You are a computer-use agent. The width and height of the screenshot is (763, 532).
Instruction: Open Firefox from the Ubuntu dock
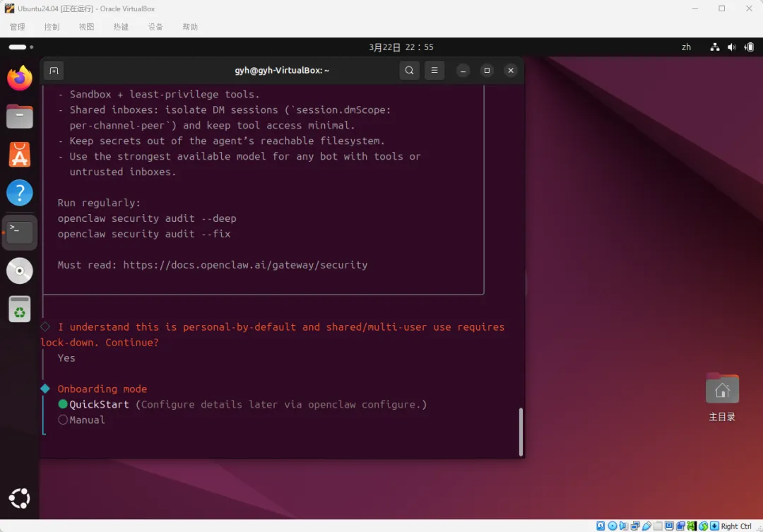(x=20, y=78)
